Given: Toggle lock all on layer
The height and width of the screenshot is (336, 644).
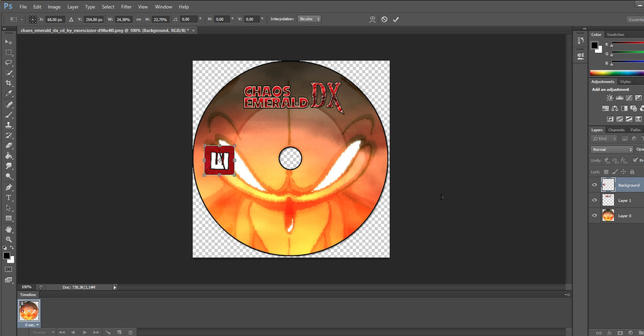Looking at the screenshot, I should [632, 172].
